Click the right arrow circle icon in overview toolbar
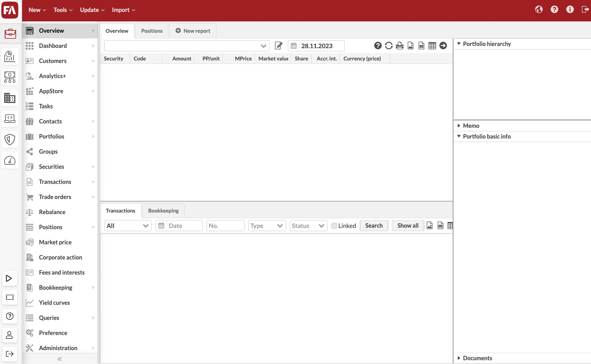The image size is (591, 364). tap(443, 46)
